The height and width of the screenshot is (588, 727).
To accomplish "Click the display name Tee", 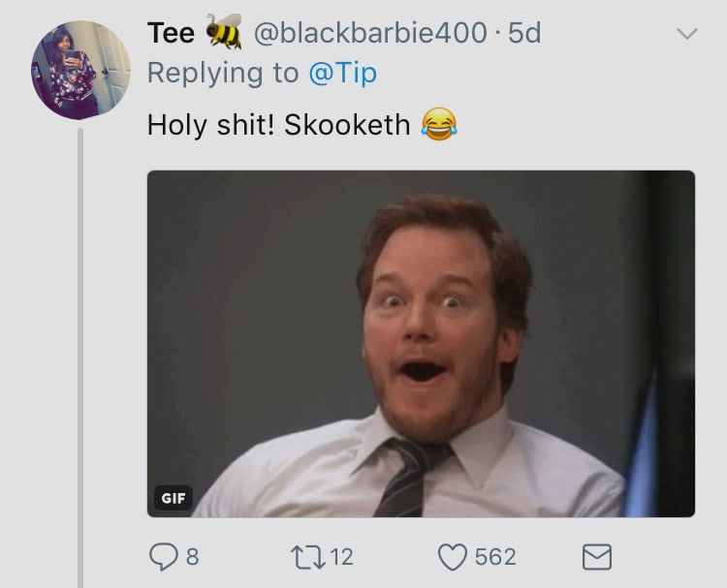I will 171,33.
